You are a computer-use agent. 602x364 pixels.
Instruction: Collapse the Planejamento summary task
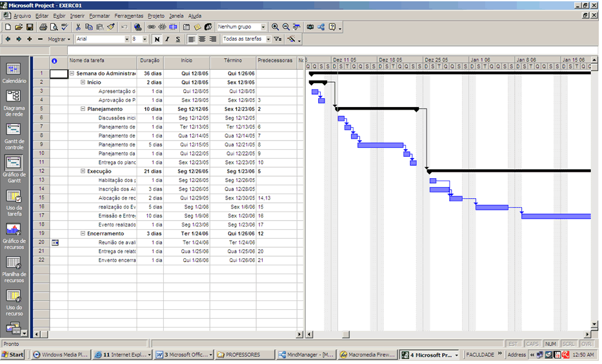click(x=83, y=109)
